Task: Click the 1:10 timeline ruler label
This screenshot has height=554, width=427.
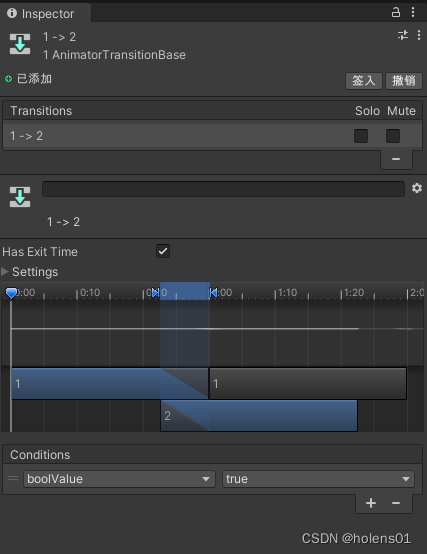Action: pyautogui.click(x=287, y=293)
